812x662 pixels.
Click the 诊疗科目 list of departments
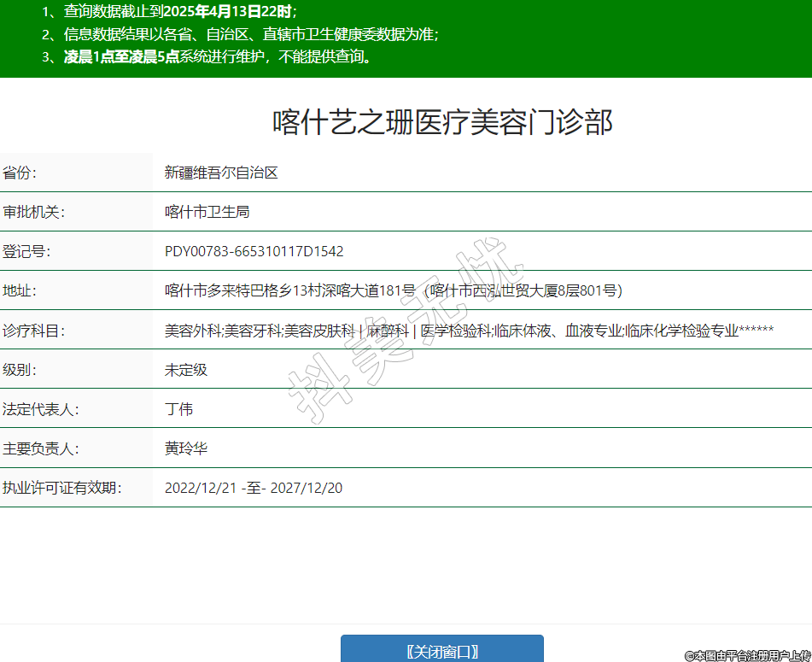[x=469, y=331]
